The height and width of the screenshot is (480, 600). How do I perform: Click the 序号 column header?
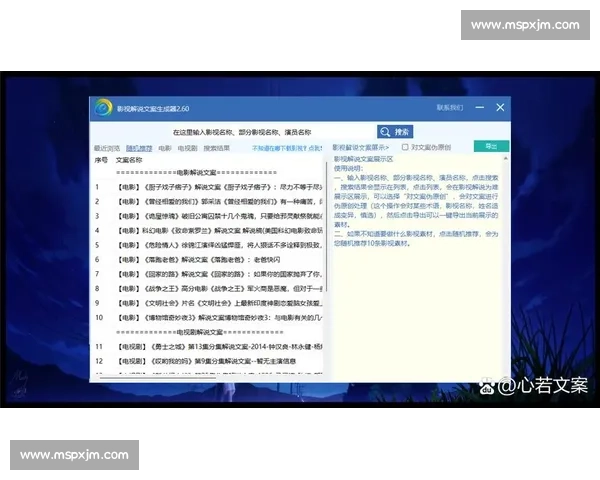click(x=101, y=160)
